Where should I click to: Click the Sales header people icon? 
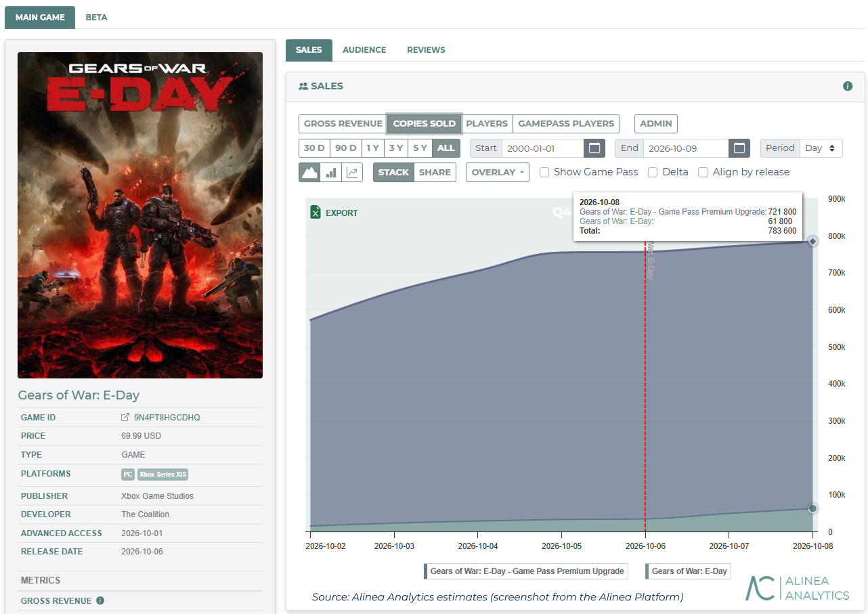303,87
